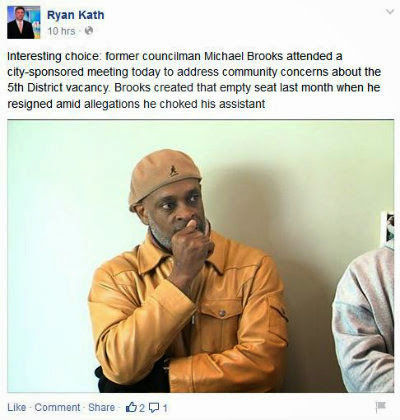Image resolution: width=400 pixels, height=420 pixels.
Task: Click the small wall picture at photo edge
Action: (388, 227)
